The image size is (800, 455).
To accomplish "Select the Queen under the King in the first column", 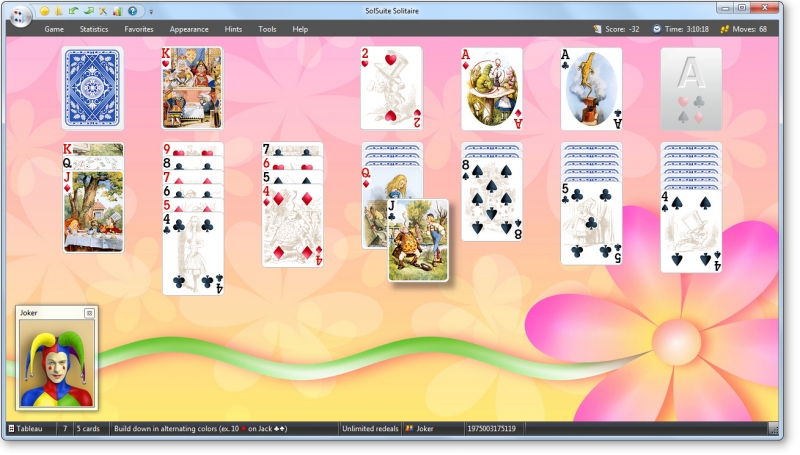I will [93, 163].
